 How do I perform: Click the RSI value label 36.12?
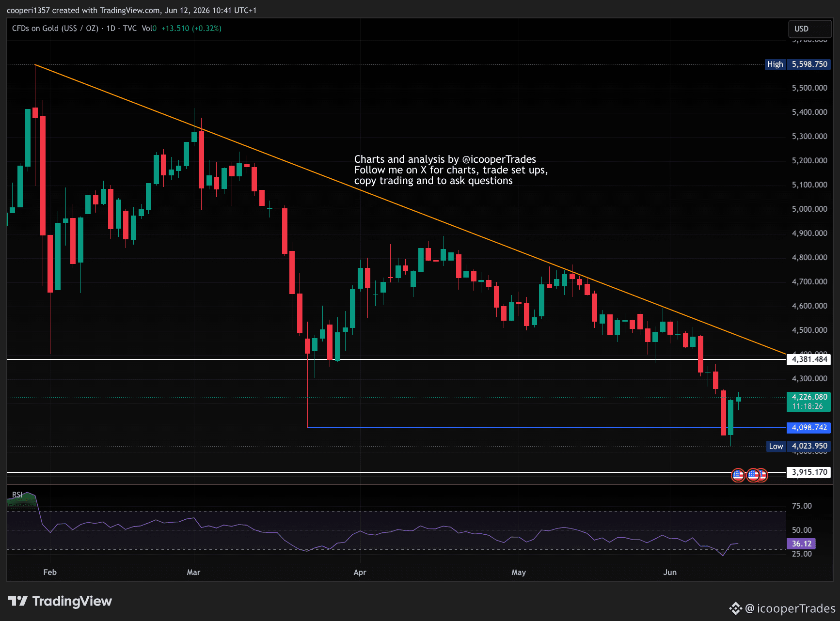801,544
